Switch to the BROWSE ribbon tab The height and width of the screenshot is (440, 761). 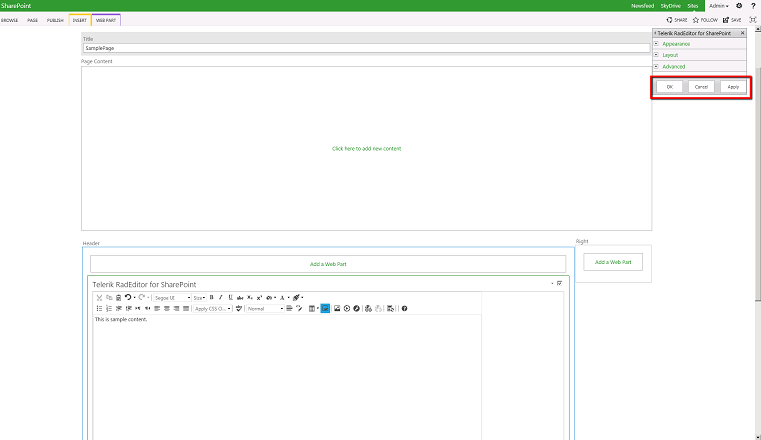click(9, 20)
